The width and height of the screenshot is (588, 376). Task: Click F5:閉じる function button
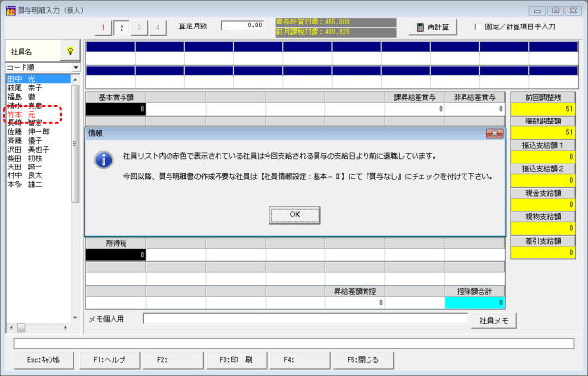coord(363,360)
